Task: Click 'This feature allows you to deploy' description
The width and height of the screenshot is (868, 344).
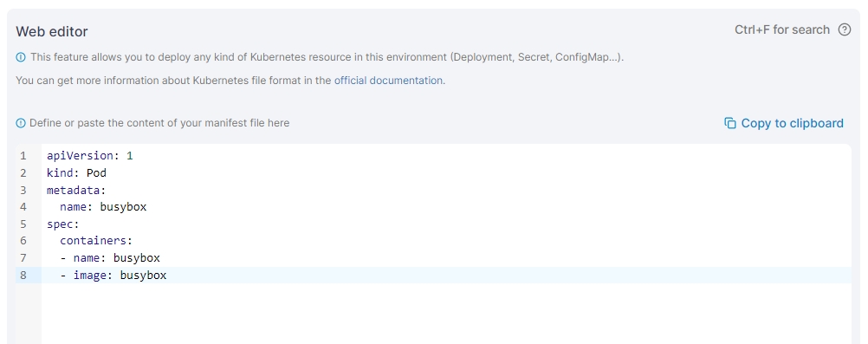Action: pyautogui.click(x=327, y=57)
